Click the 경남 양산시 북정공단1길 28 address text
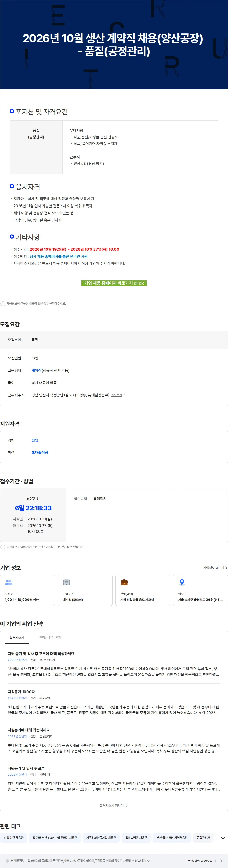This screenshot has height=868, width=228. 70,395
